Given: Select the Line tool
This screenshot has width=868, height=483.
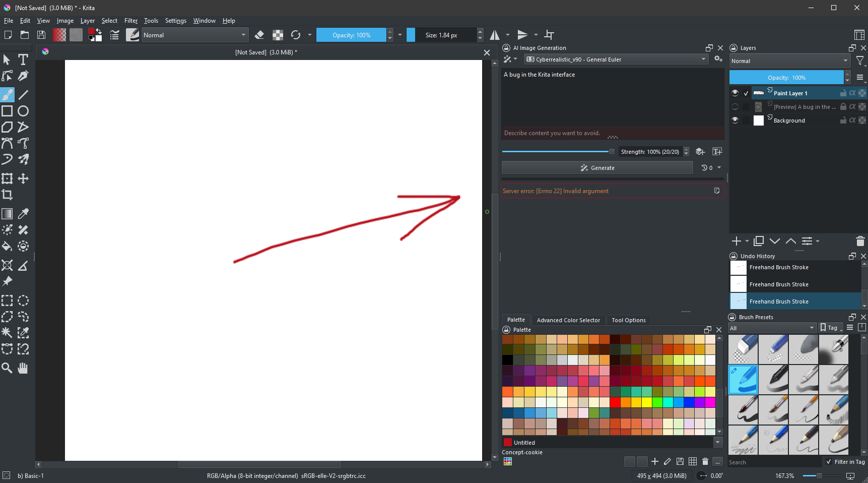Looking at the screenshot, I should click(x=23, y=95).
